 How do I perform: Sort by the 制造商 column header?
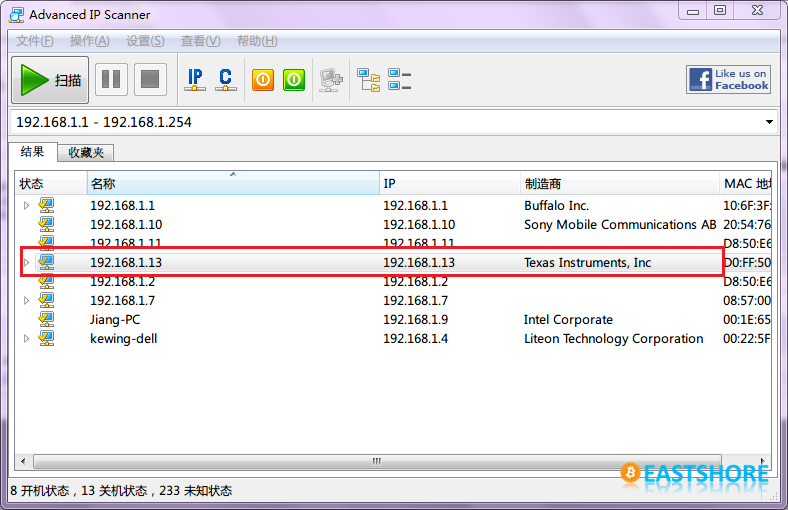tap(620, 183)
